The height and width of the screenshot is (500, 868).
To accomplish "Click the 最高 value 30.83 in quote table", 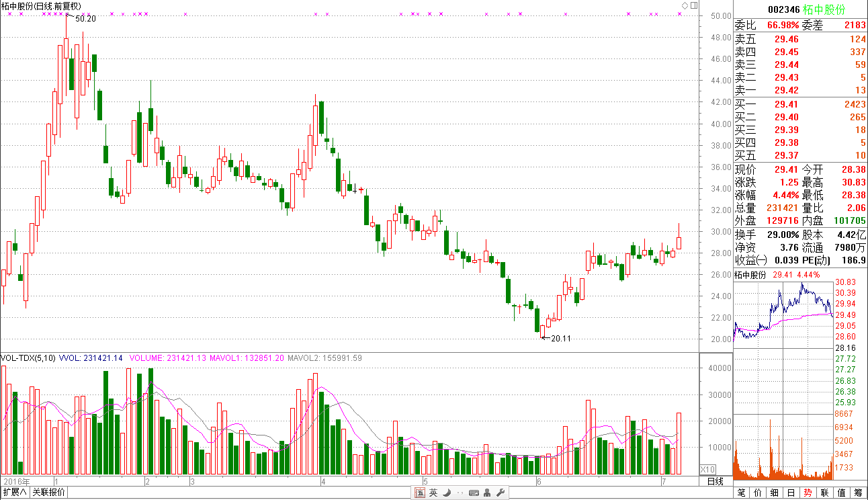I will coord(853,182).
